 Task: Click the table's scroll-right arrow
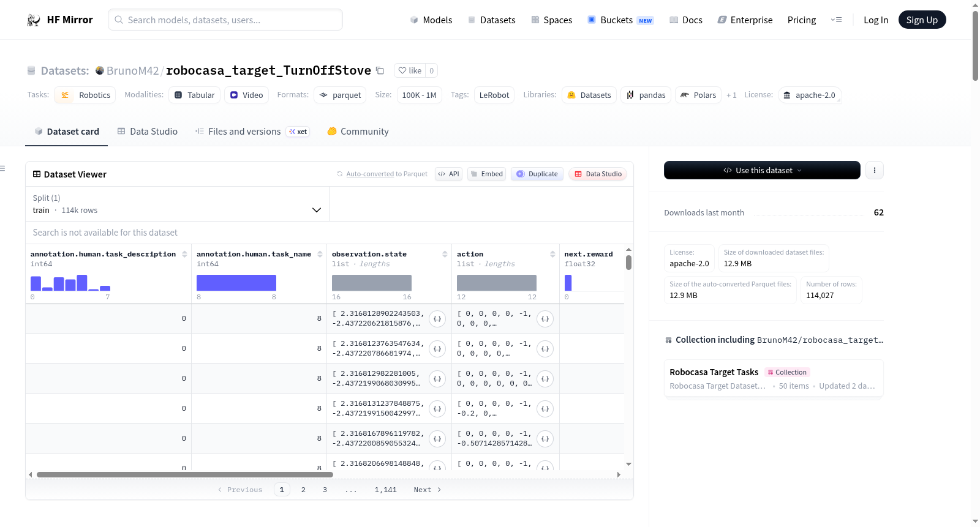click(619, 474)
